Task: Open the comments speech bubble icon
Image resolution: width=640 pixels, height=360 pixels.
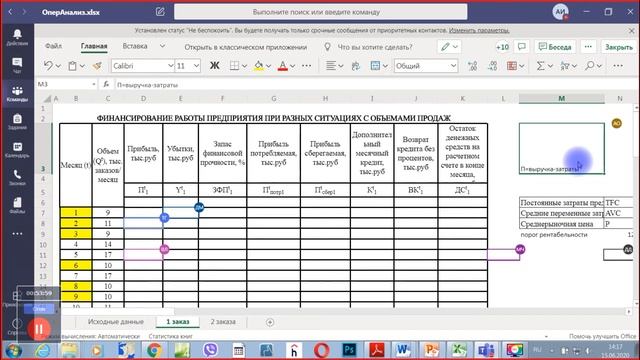Action: point(522,47)
